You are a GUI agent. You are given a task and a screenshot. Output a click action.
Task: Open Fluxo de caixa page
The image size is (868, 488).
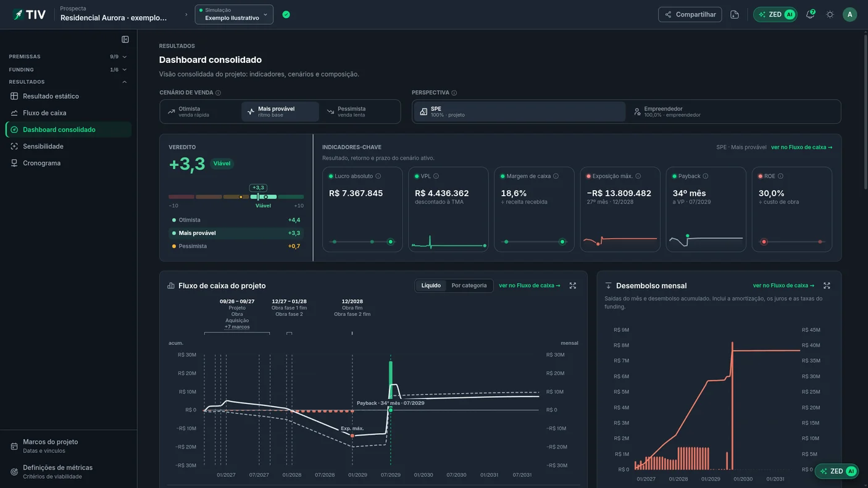coord(69,113)
